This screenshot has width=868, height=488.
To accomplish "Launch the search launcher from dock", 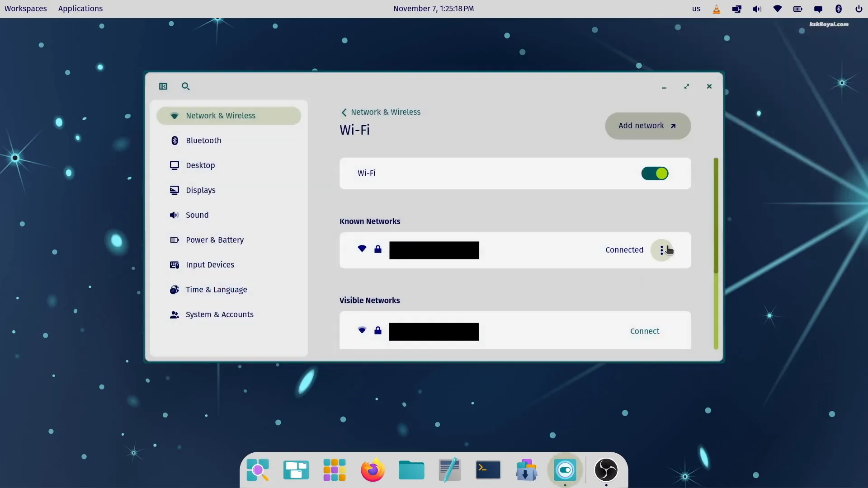I will tap(258, 470).
